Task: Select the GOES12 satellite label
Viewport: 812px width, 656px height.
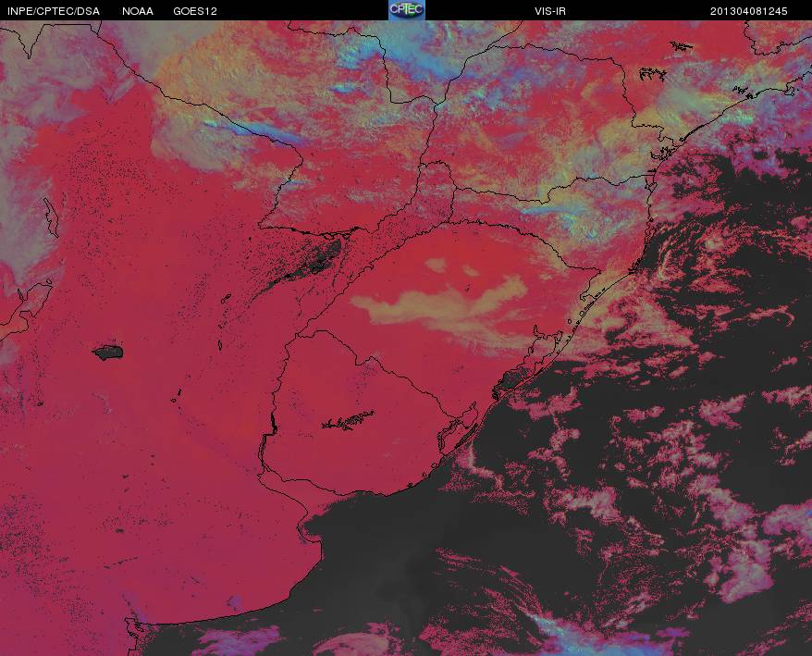Action: tap(195, 11)
